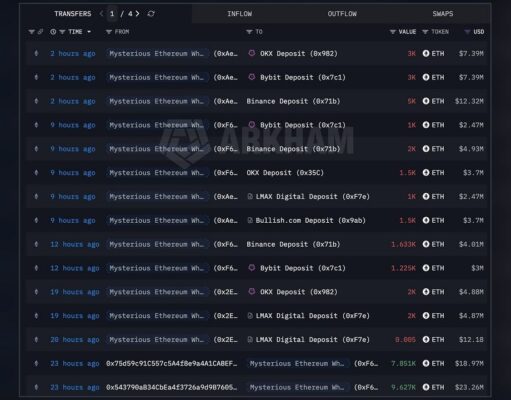Screen dimensions: 511x400
Task: Click the ETH token icon on $4.93M row
Action: click(426, 149)
